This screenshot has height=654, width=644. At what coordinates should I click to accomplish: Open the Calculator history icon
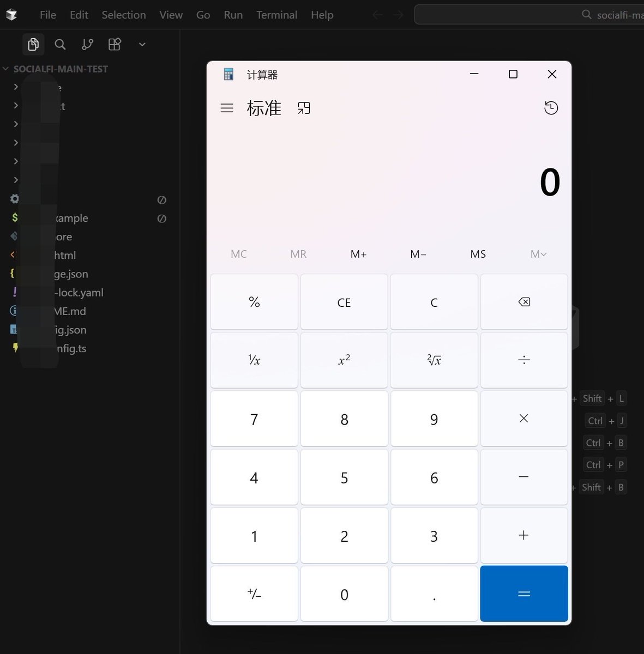coord(551,108)
